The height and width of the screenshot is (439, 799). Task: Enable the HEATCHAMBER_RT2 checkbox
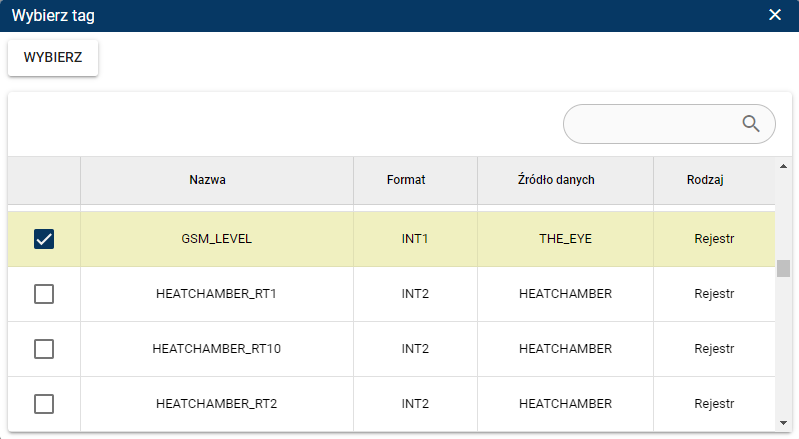click(x=44, y=404)
